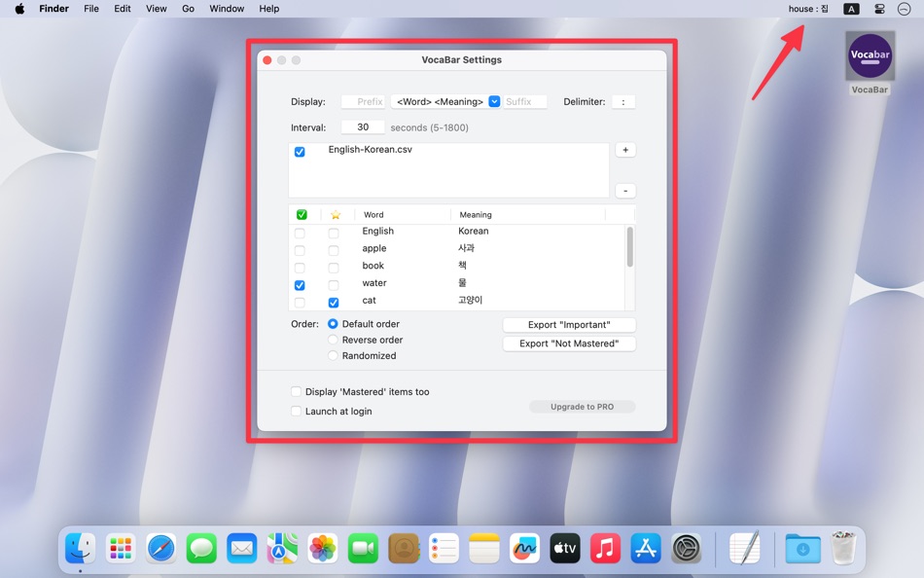Toggle mastered checkbox for 'English' row
Screen dimensions: 924x578
click(x=300, y=233)
